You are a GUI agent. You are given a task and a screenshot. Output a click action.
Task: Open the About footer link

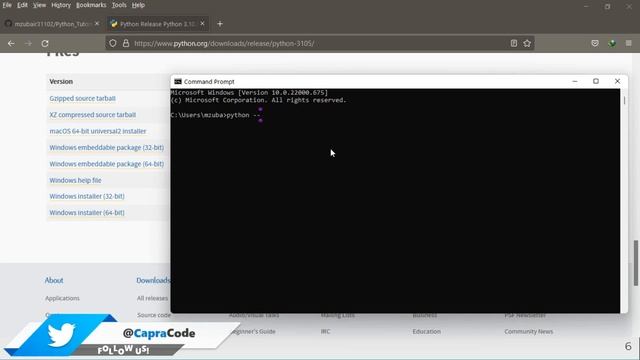(x=54, y=280)
